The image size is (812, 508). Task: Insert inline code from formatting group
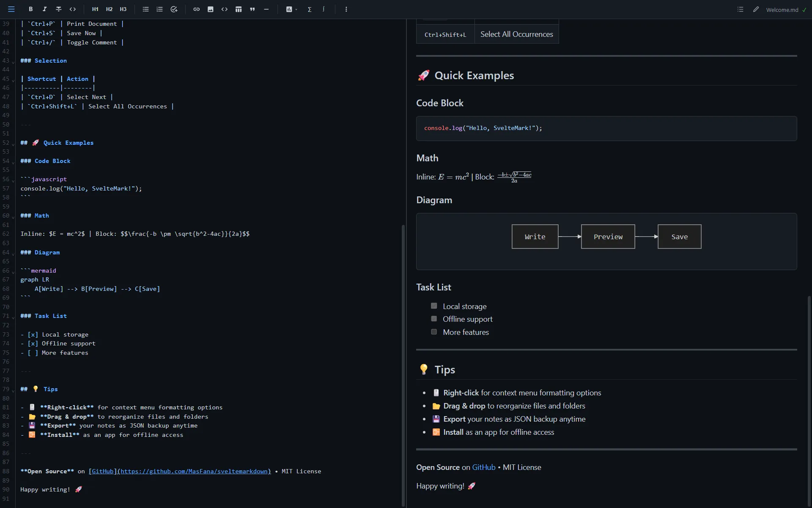tap(73, 9)
